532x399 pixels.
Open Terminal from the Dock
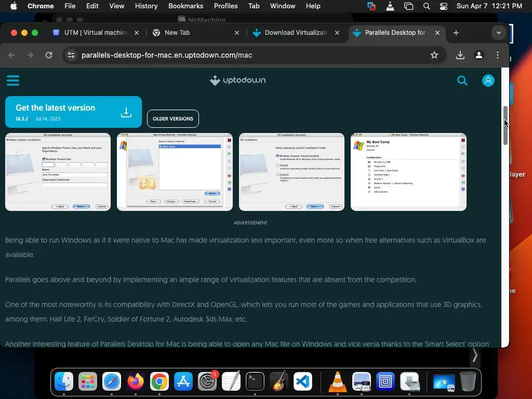(x=255, y=381)
